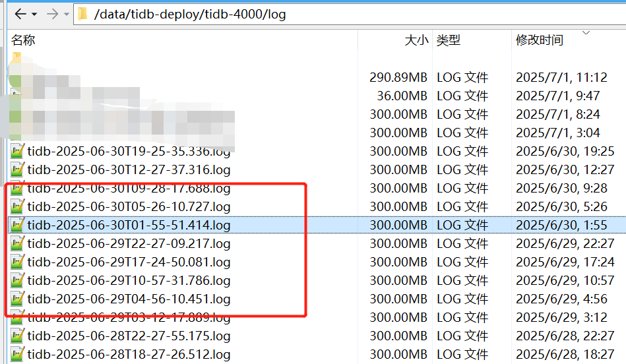This screenshot has height=364, width=626.
Task: Click modified time 2025/6/29, 3:12
Action: tap(561, 317)
